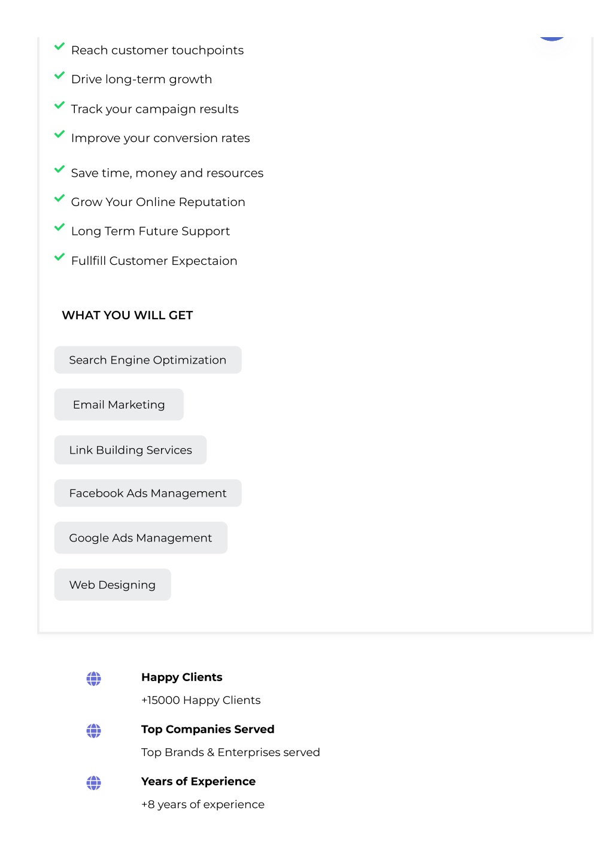The height and width of the screenshot is (868, 613).
Task: Click the WHAT YOU WILL GET heading
Action: point(128,315)
